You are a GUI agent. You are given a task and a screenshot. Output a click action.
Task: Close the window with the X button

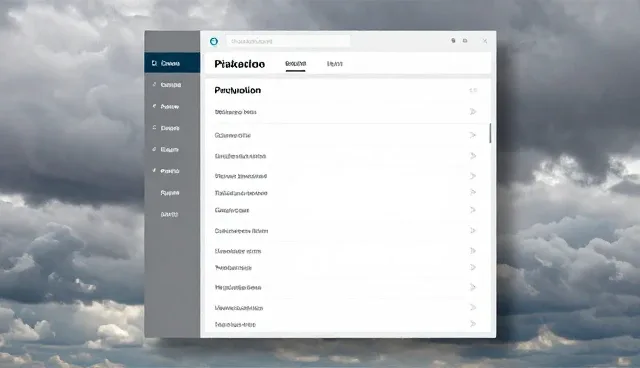pos(485,41)
